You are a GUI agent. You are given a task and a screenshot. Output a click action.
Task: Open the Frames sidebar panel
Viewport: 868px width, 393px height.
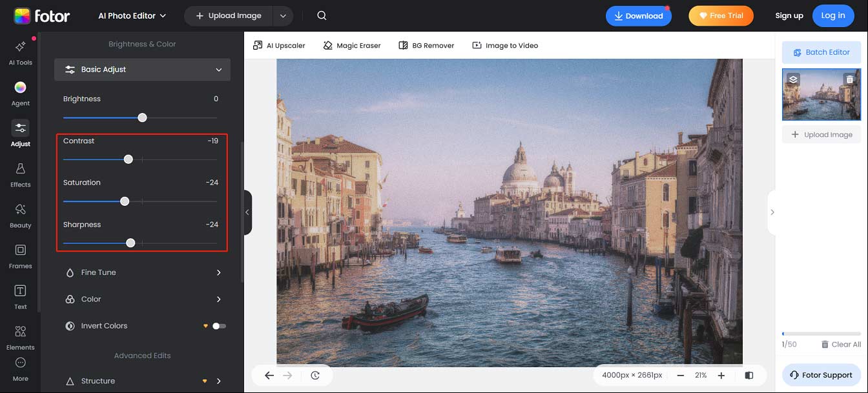pyautogui.click(x=20, y=256)
